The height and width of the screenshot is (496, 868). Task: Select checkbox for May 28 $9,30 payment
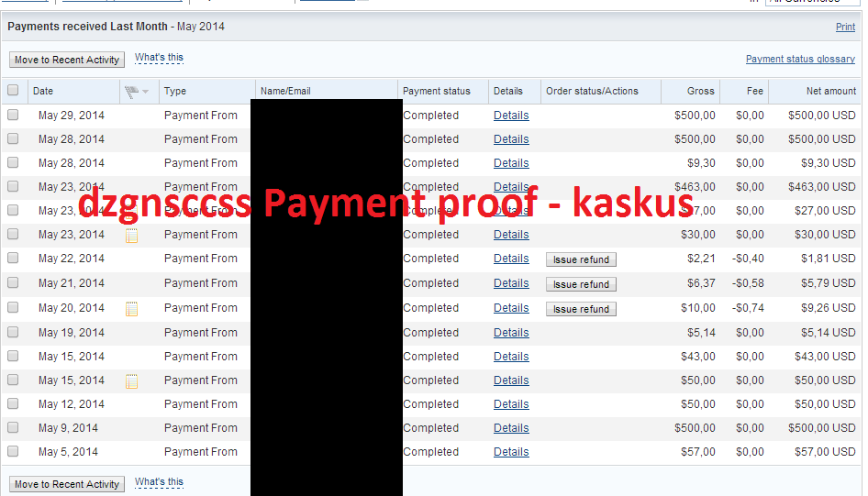tap(13, 162)
